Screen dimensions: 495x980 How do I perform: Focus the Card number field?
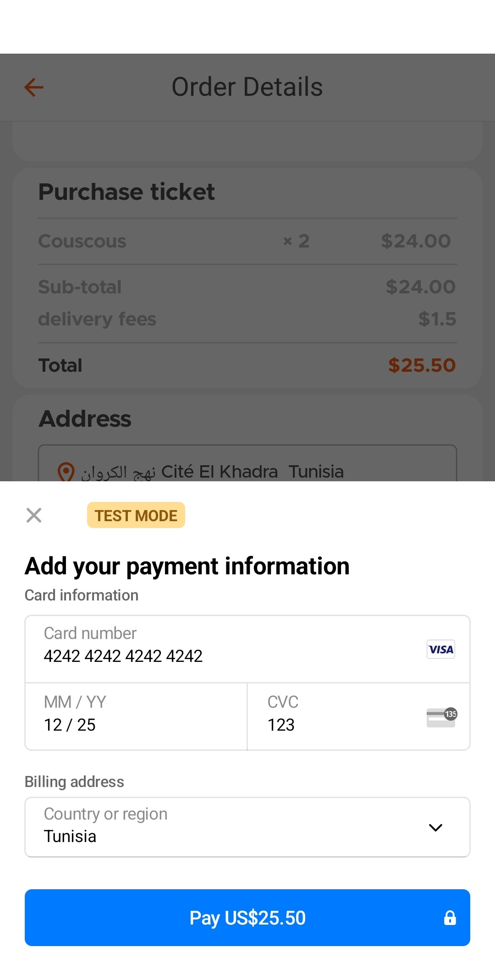(220, 649)
